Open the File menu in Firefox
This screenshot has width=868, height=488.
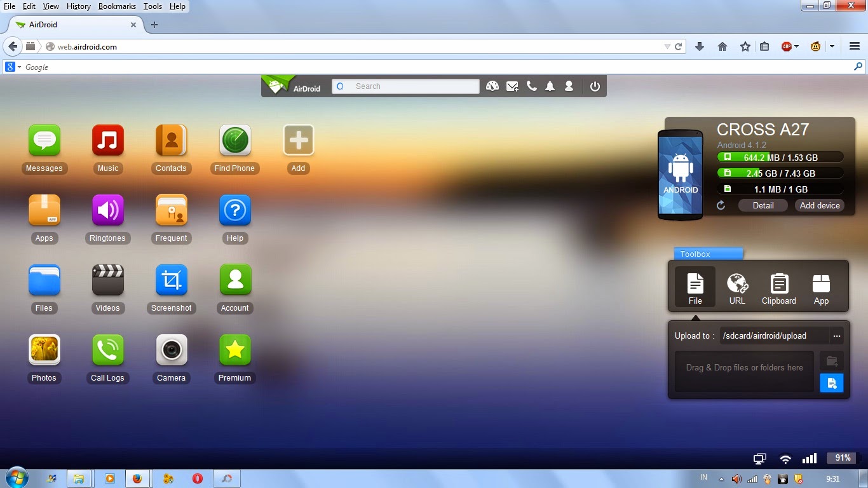click(x=10, y=6)
